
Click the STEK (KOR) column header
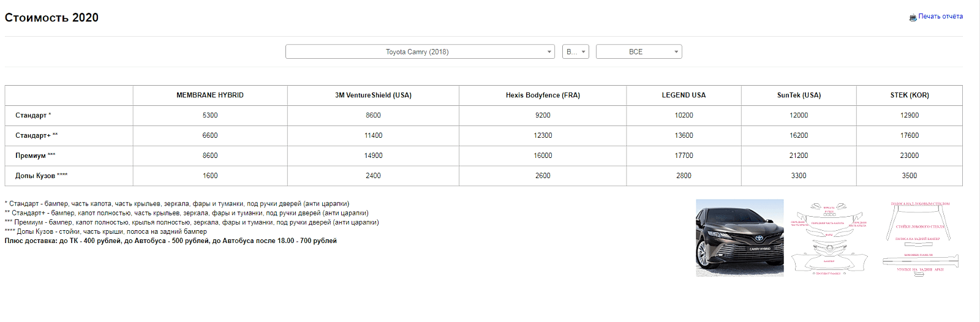pyautogui.click(x=910, y=95)
